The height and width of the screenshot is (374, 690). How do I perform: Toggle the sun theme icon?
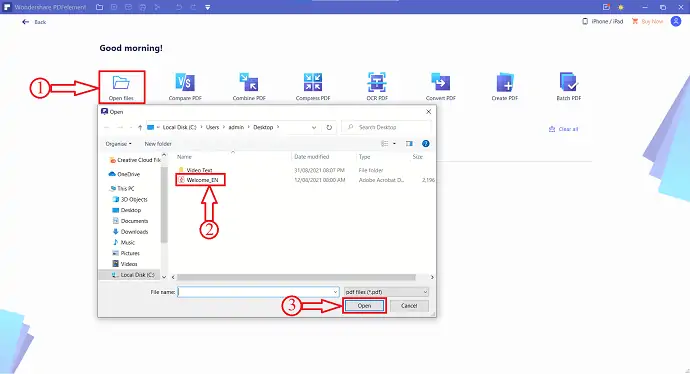tap(621, 7)
